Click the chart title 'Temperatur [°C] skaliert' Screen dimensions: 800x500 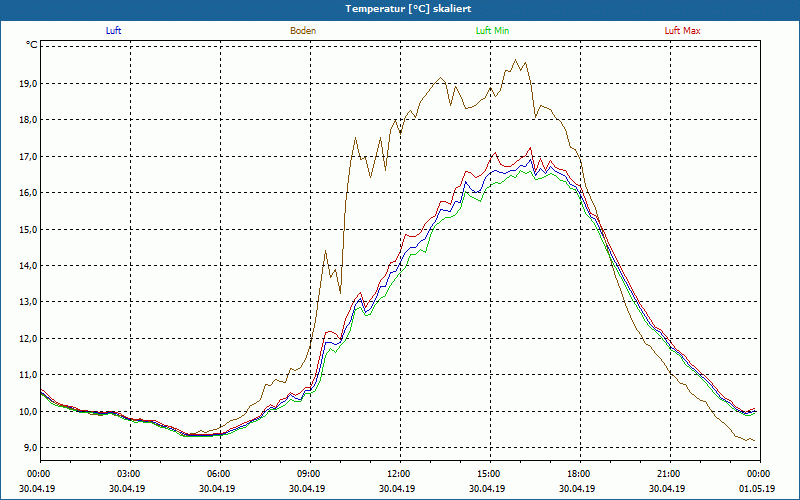pos(408,9)
